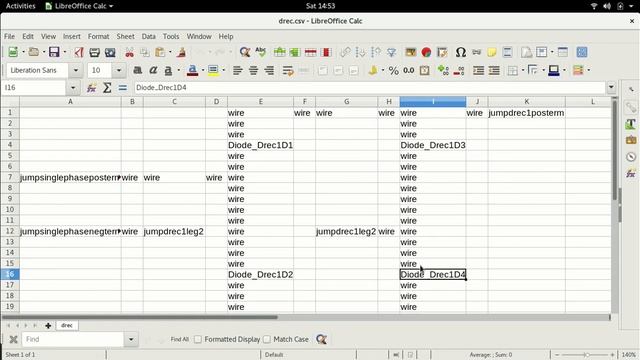Activate Clone Formatting paintbrush

pyautogui.click(x=182, y=52)
